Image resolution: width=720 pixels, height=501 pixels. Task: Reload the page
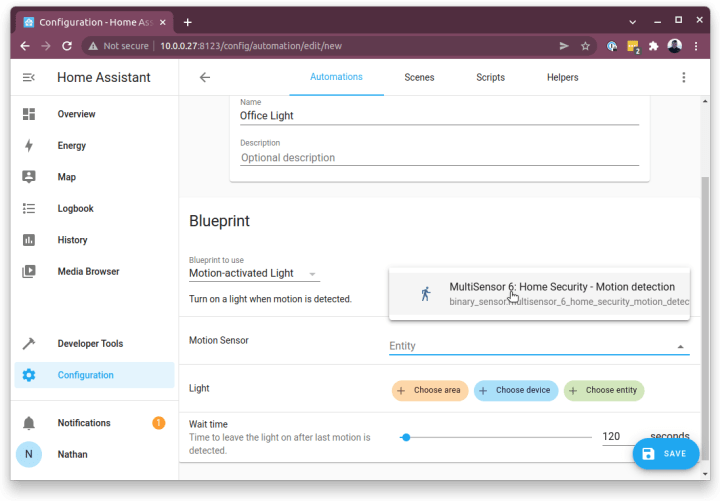[x=67, y=46]
